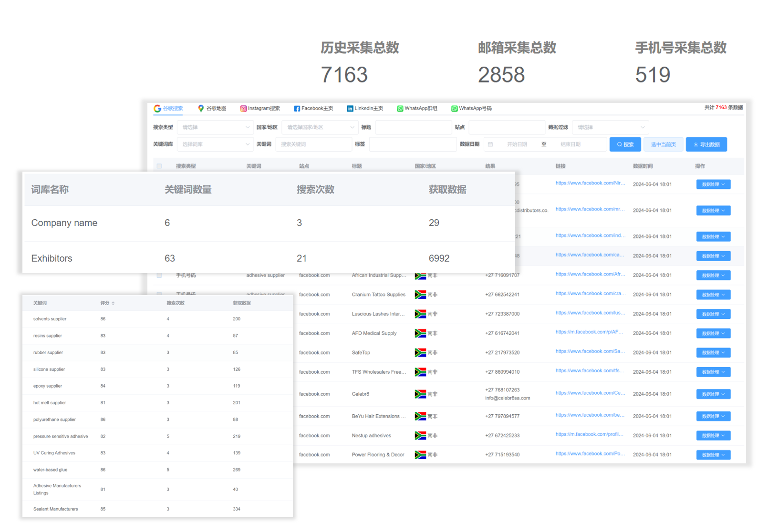This screenshot has width=778, height=532.
Task: Open 数据处理 dropdown for SafeTop row
Action: click(x=714, y=353)
